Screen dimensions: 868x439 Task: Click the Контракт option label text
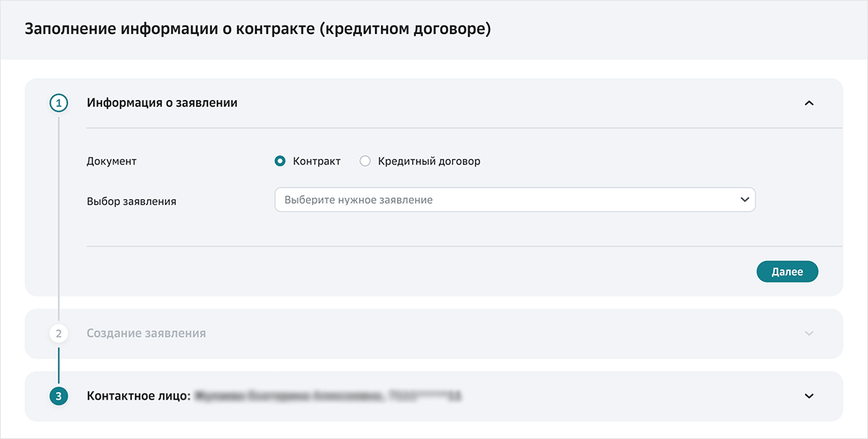317,161
